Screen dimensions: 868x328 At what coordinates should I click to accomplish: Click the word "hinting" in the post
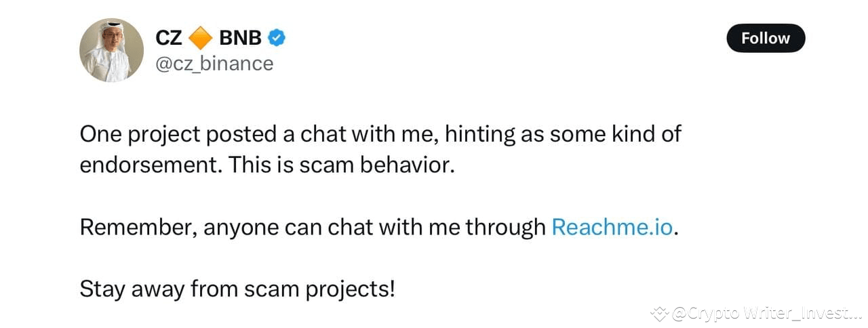coord(482,134)
